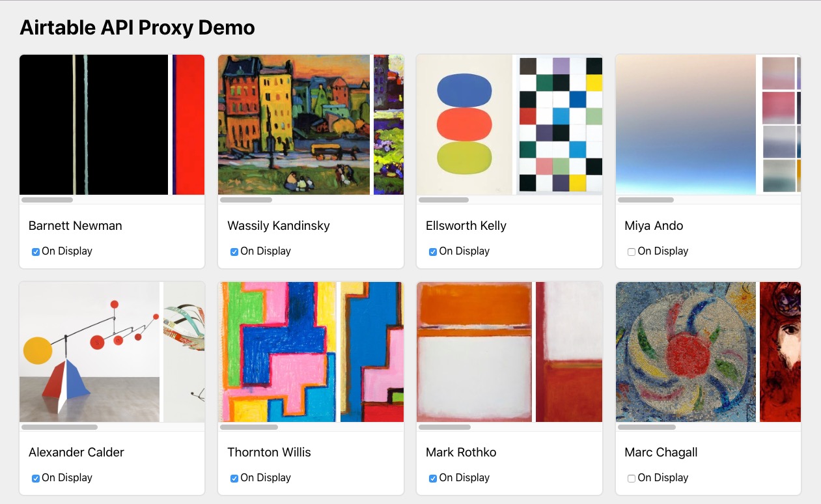Click the Alexander Calder artist name
The image size is (821, 504).
pyautogui.click(x=76, y=453)
